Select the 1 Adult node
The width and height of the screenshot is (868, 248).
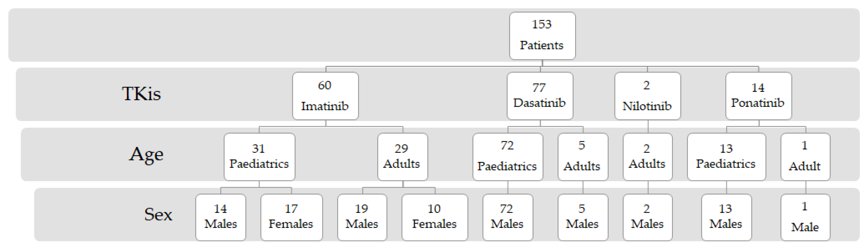[x=805, y=157]
